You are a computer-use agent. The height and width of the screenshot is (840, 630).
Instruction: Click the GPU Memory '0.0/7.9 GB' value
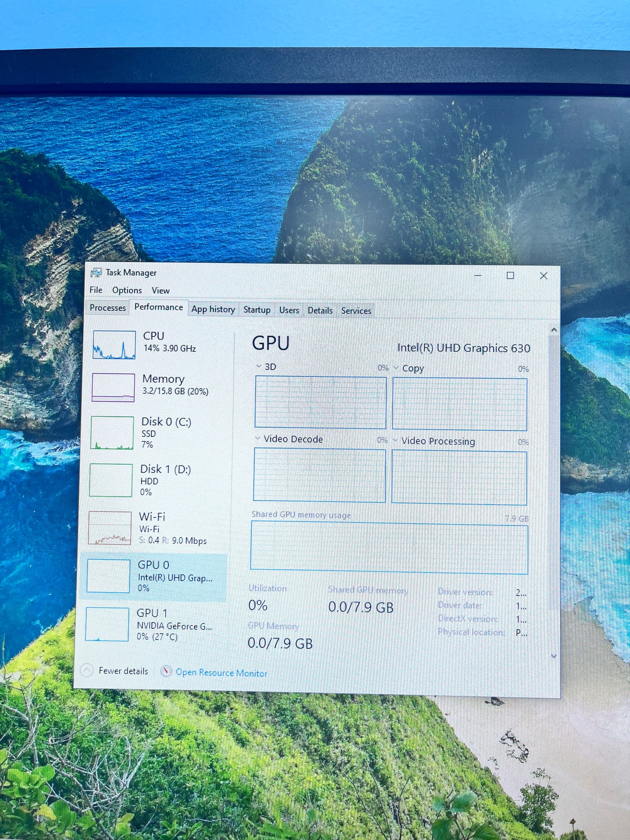coord(280,643)
